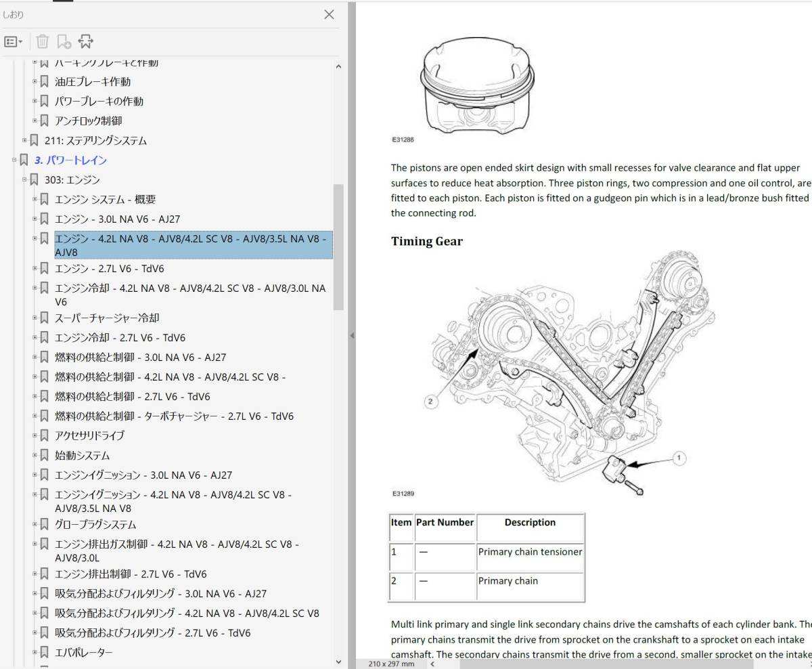The height and width of the screenshot is (669, 812).
Task: Open bookmark エンジン - 2.7L V6 - TdV6
Action: coord(109,269)
